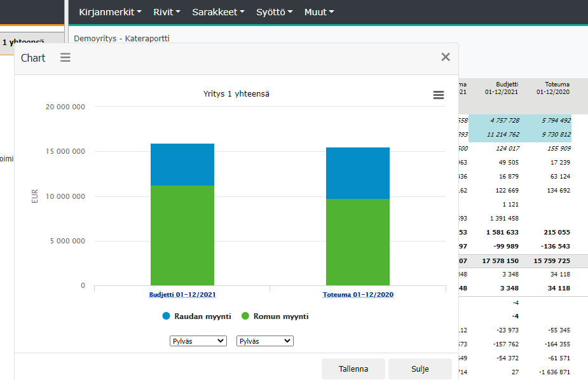
Task: Open the Muut menu
Action: click(x=318, y=12)
